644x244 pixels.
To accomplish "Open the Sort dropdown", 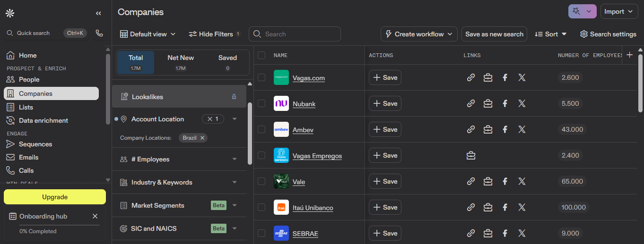I will 550,34.
